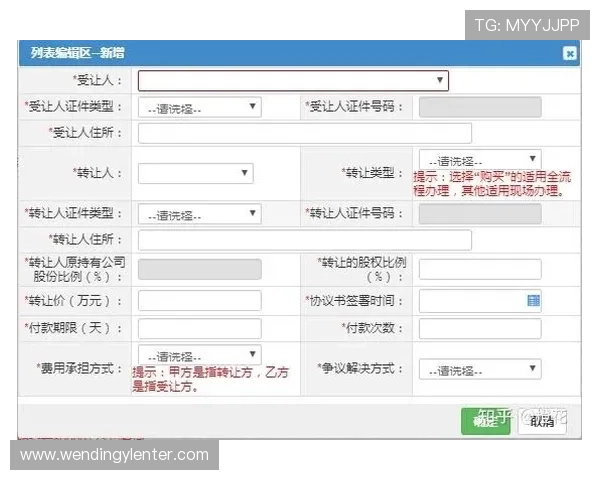The height and width of the screenshot is (480, 600).
Task: Click the 付款次数 input field
Action: (x=480, y=328)
